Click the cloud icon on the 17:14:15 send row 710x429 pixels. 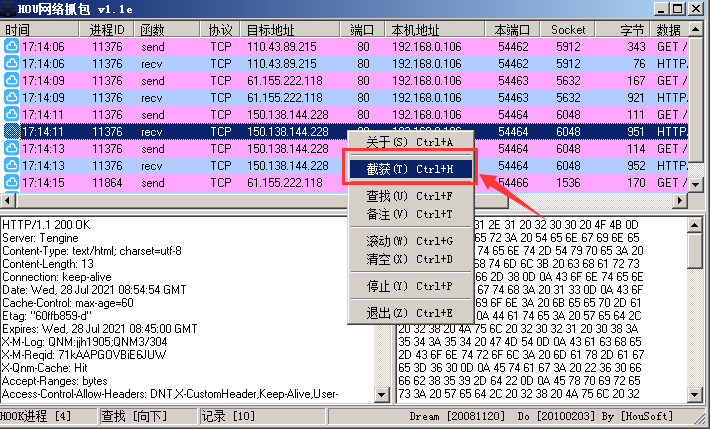click(11, 183)
